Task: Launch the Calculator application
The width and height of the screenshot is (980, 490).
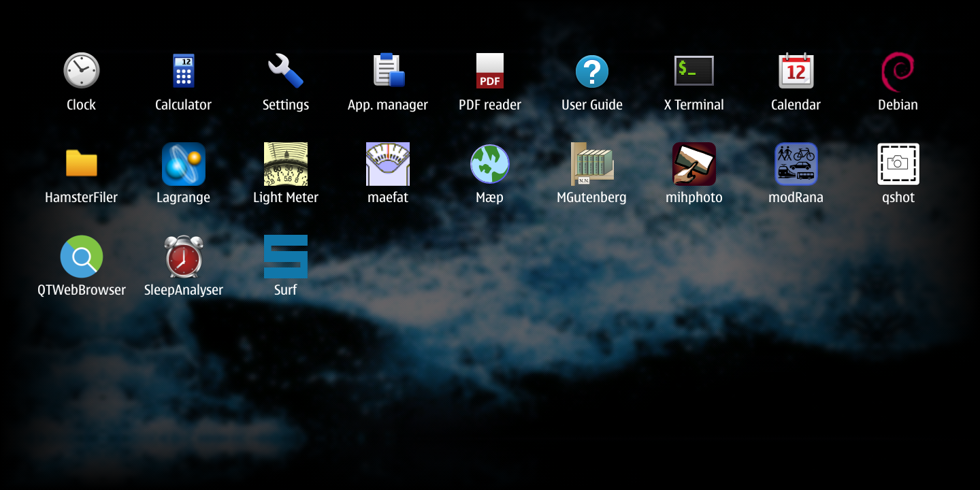Action: tap(183, 71)
